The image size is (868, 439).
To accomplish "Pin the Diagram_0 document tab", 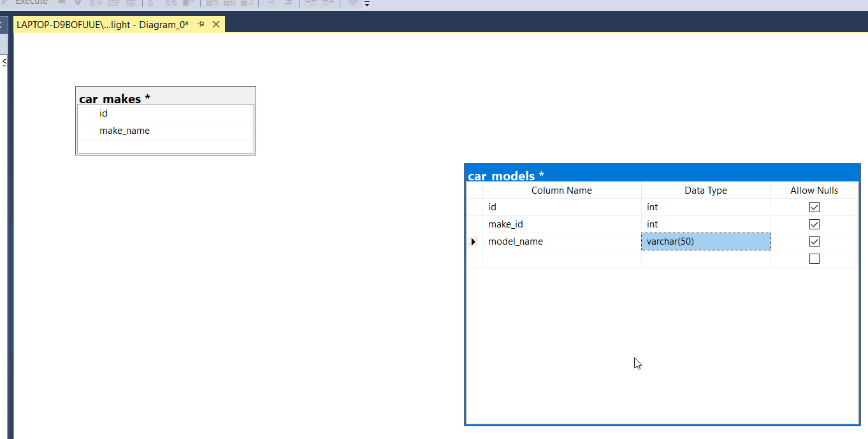I will [x=201, y=24].
